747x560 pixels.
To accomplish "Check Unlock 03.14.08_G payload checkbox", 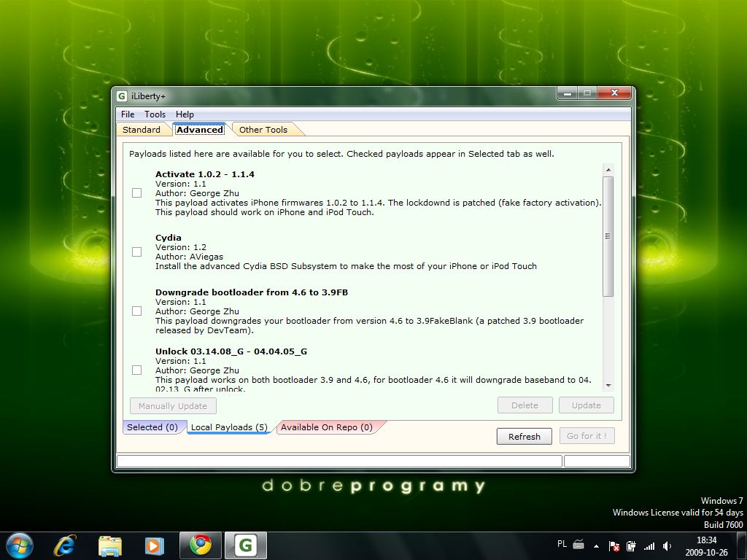I will tap(136, 370).
